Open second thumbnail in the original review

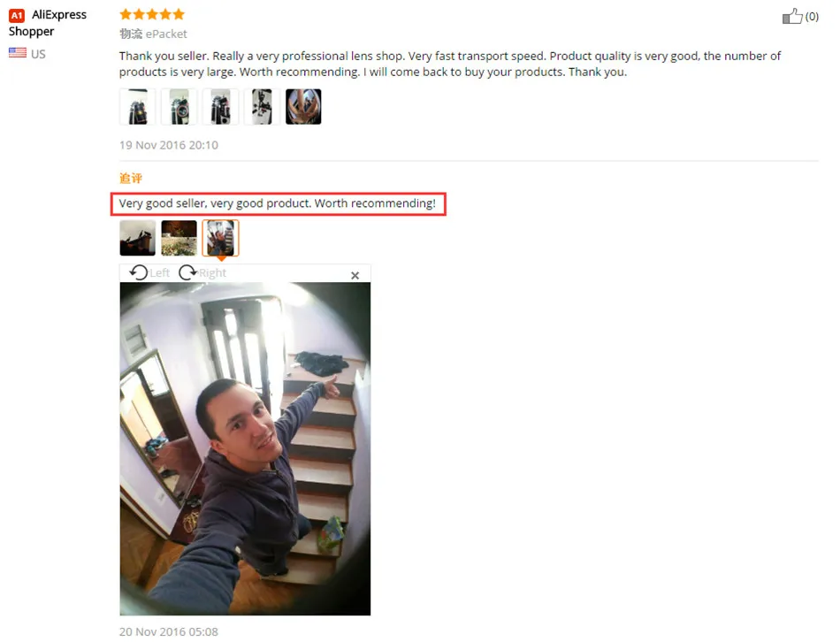179,107
